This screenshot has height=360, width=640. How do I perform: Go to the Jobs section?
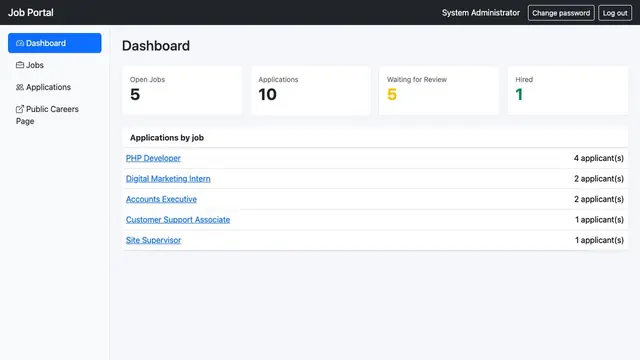click(55, 65)
